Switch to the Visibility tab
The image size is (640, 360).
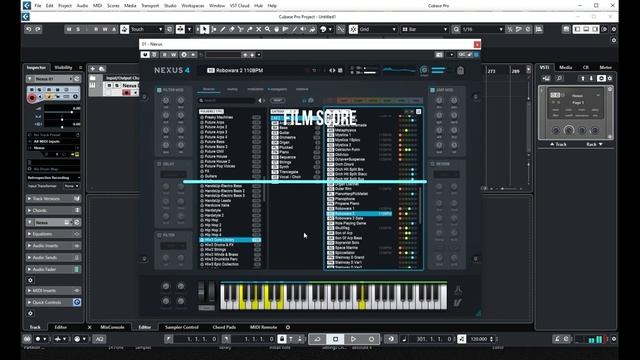[63, 68]
